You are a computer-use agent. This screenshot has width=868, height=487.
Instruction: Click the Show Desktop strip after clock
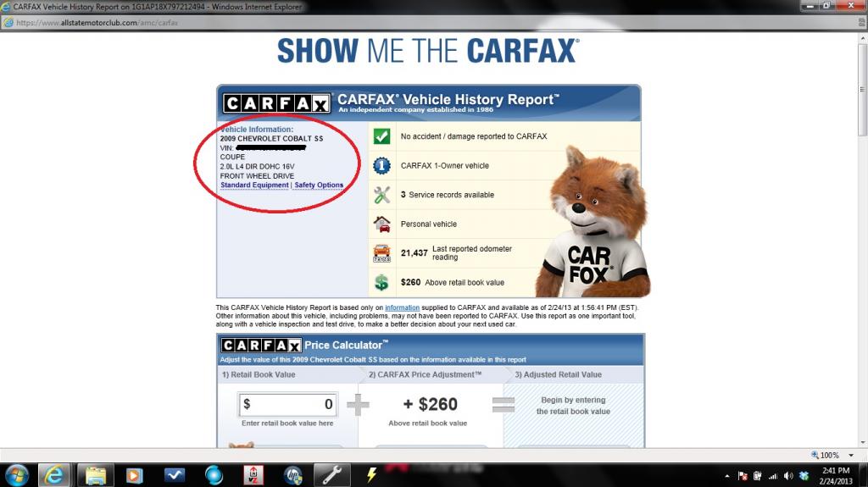[864, 476]
